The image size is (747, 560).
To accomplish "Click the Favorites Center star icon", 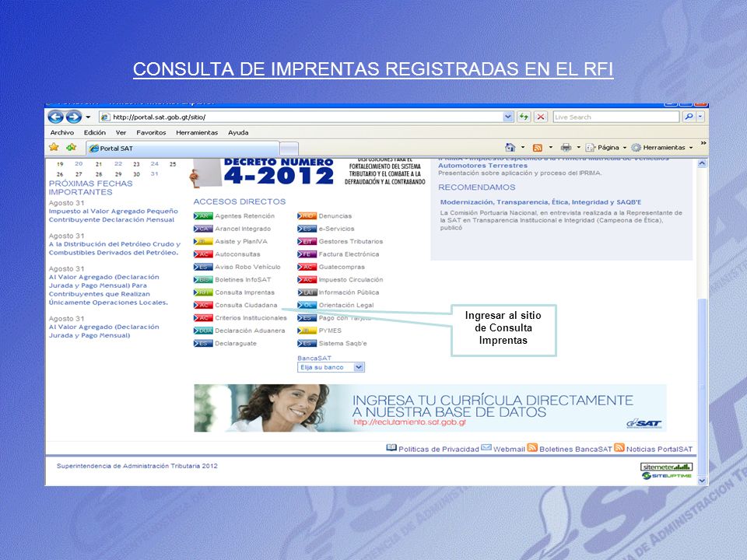I will [54, 147].
